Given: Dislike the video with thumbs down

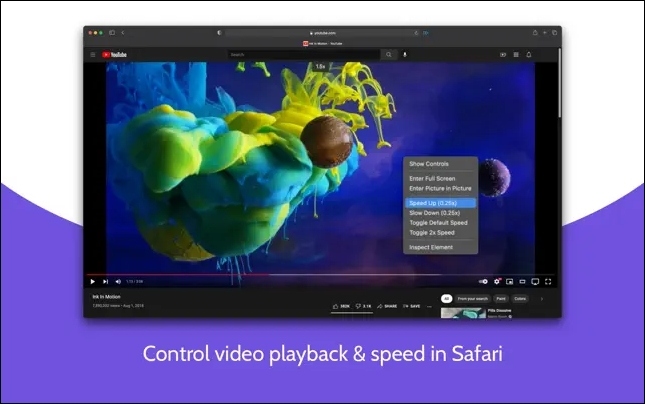Looking at the screenshot, I should pos(363,306).
